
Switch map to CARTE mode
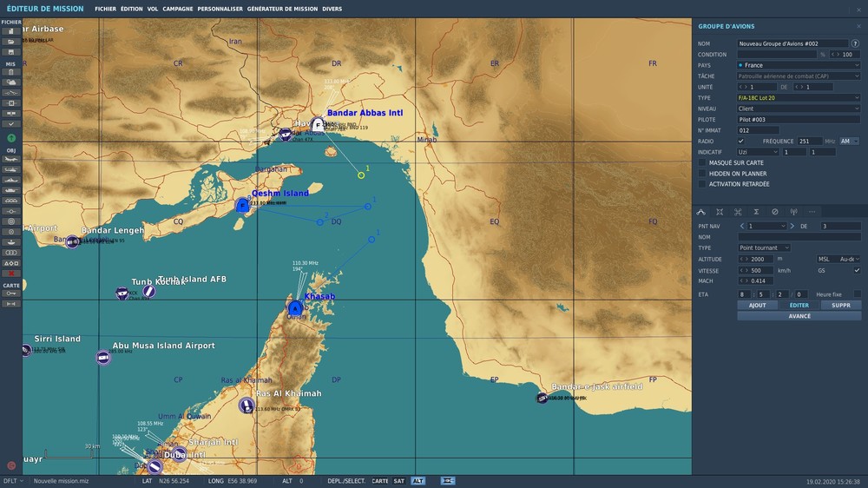pos(380,481)
